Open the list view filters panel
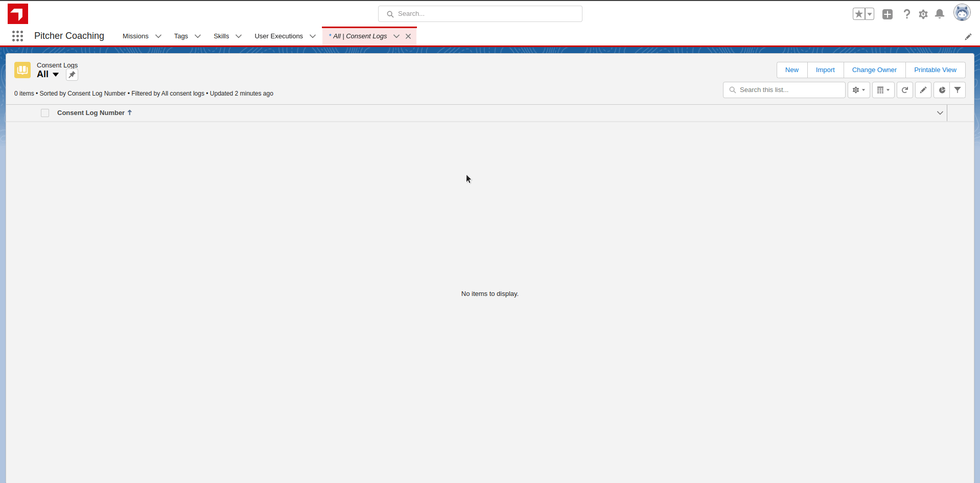Viewport: 980px width, 483px height. 958,90
